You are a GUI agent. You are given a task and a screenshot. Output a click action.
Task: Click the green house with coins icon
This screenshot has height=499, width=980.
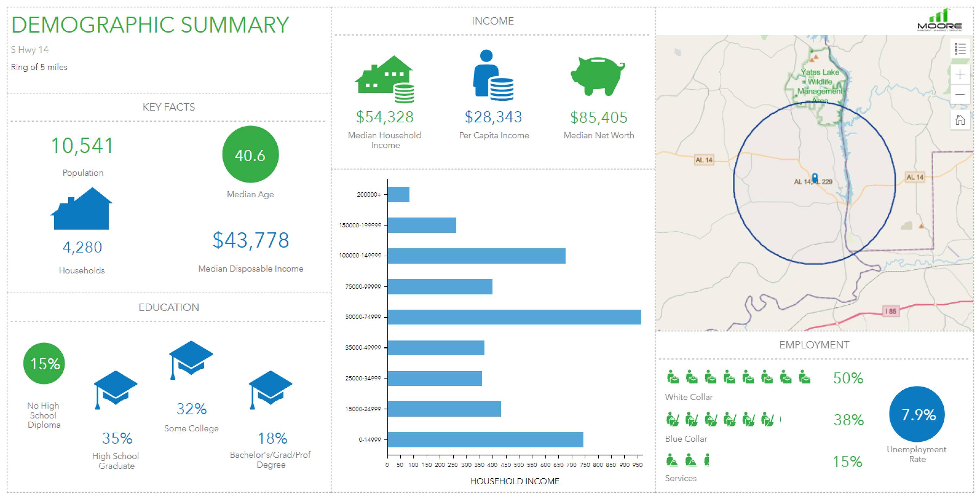coord(384,79)
